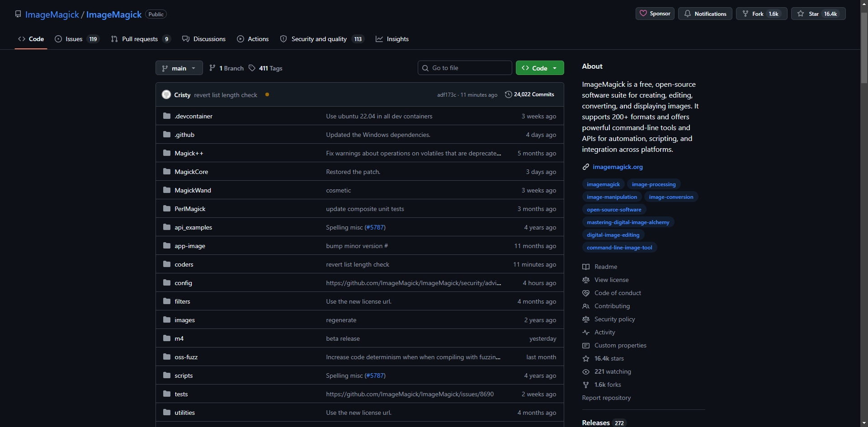Open commit link #5787 in api_examples row
This screenshot has width=868, height=427.
point(375,227)
